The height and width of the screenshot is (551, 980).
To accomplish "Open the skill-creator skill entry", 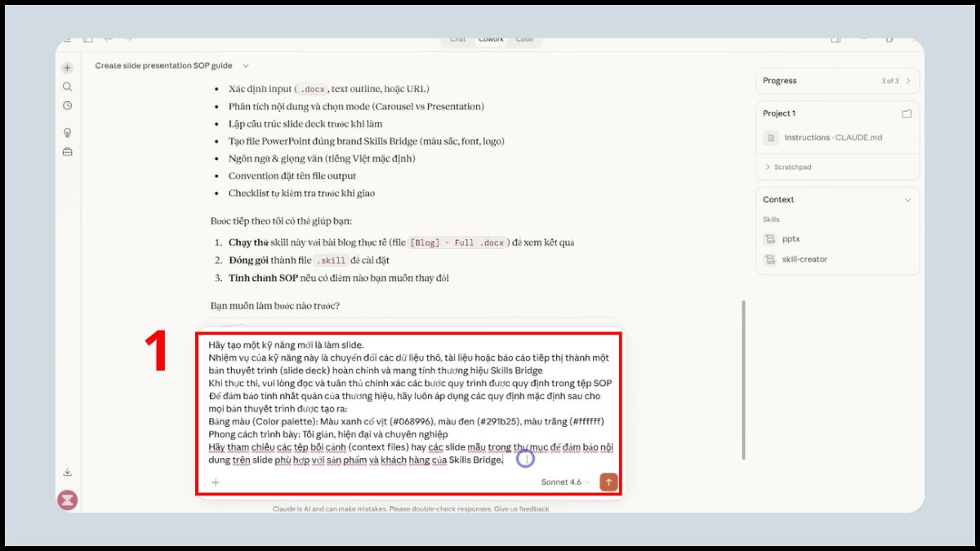I will point(804,260).
